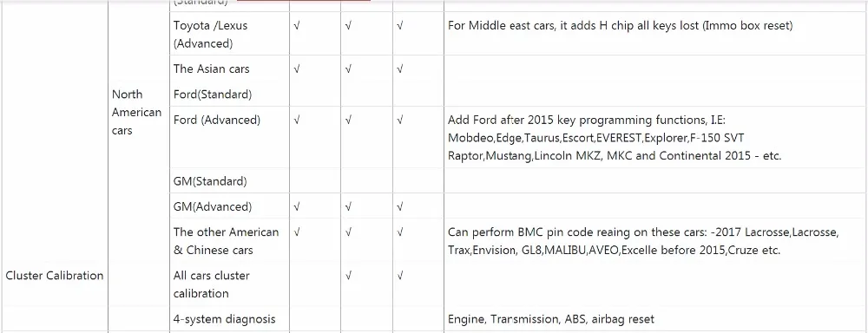Click the 'Cluster Calibration' category cell
Image resolution: width=868 pixels, height=333 pixels.
tap(54, 276)
